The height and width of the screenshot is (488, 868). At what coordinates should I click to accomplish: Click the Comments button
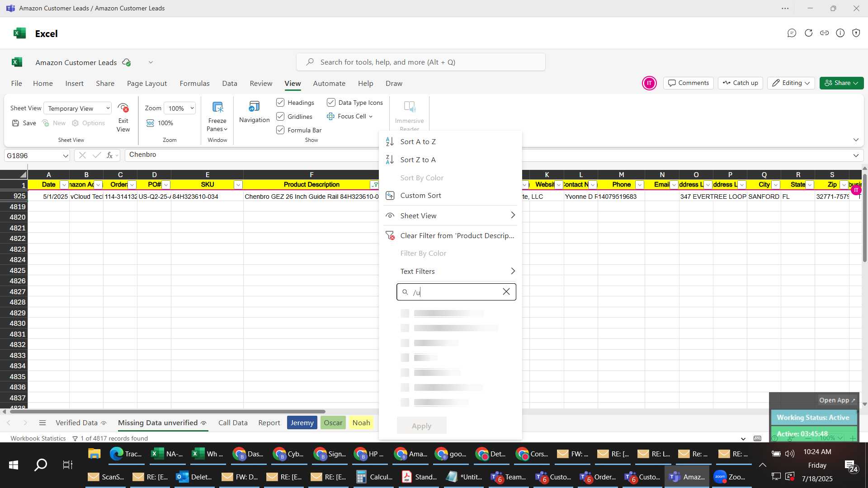pyautogui.click(x=689, y=83)
